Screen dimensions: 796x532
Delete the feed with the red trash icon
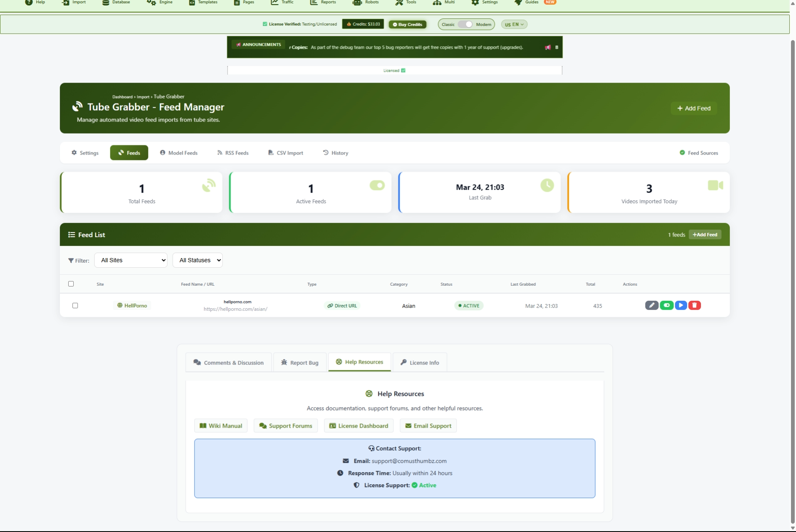click(695, 305)
